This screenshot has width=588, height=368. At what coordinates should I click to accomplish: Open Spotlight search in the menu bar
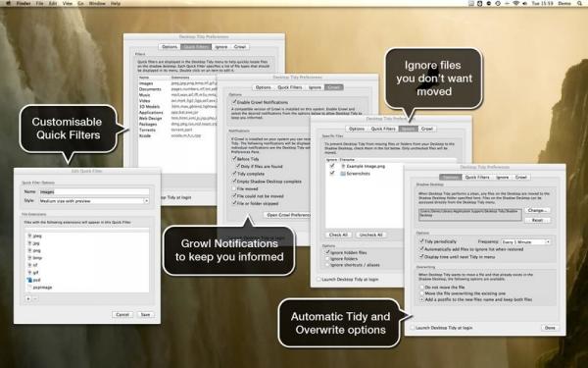click(x=580, y=3)
